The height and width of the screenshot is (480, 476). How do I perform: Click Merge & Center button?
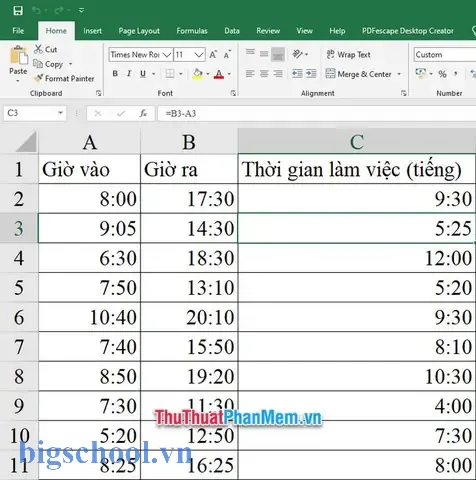[358, 74]
